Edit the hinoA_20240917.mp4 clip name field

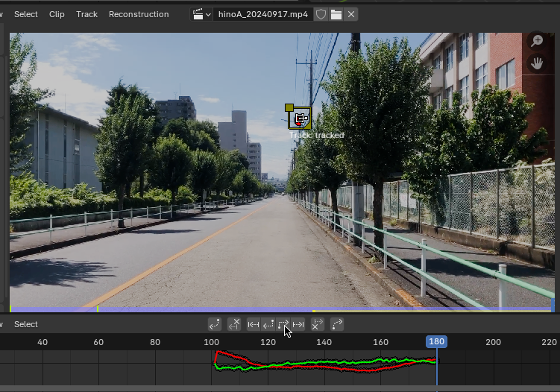click(x=262, y=14)
